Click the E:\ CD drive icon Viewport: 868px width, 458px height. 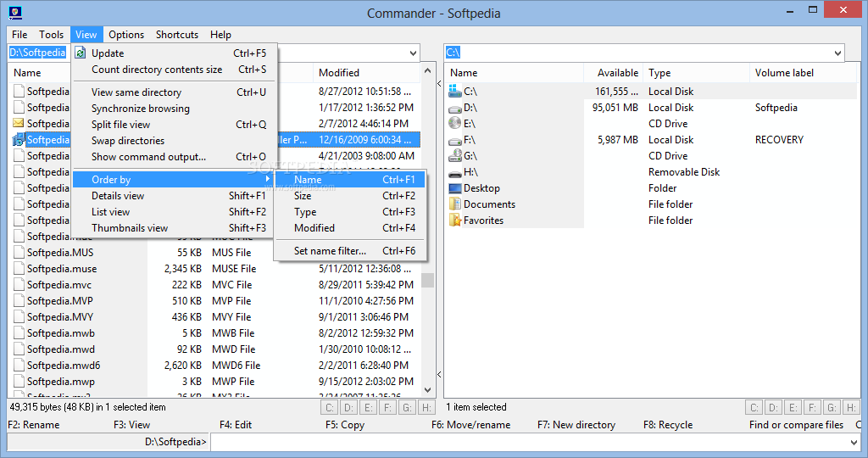click(x=455, y=124)
